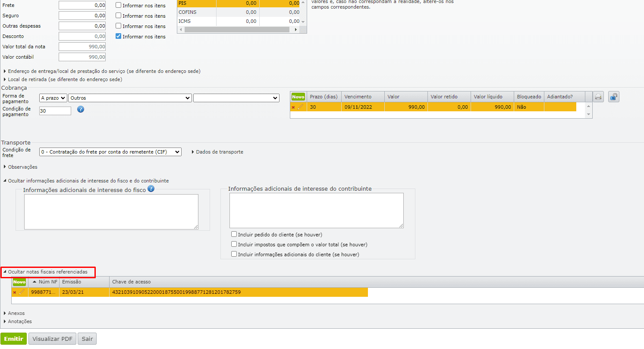This screenshot has width=644, height=349.
Task: Click the tax table horizontal scrollbar
Action: coord(236,30)
